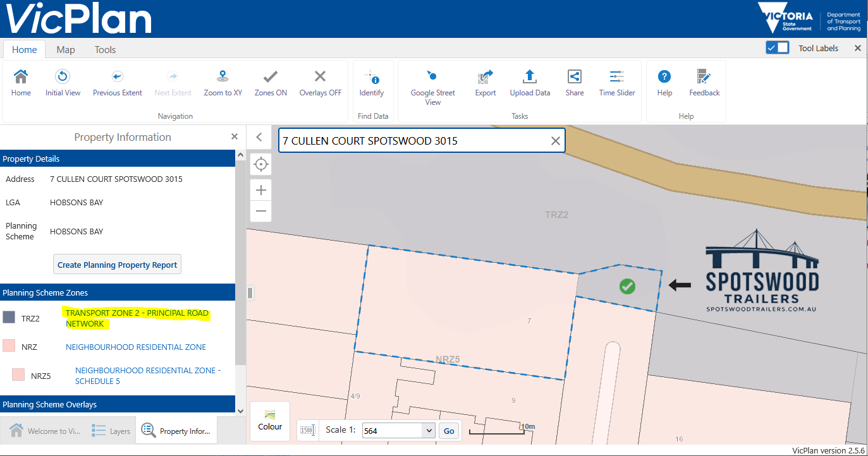Click the Export map icon

pyautogui.click(x=486, y=77)
